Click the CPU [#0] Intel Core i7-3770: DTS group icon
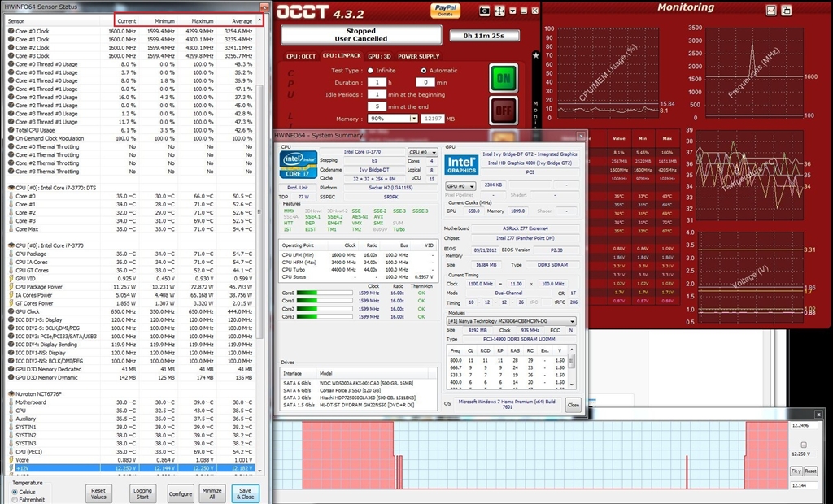This screenshot has width=833, height=504. pos(11,188)
